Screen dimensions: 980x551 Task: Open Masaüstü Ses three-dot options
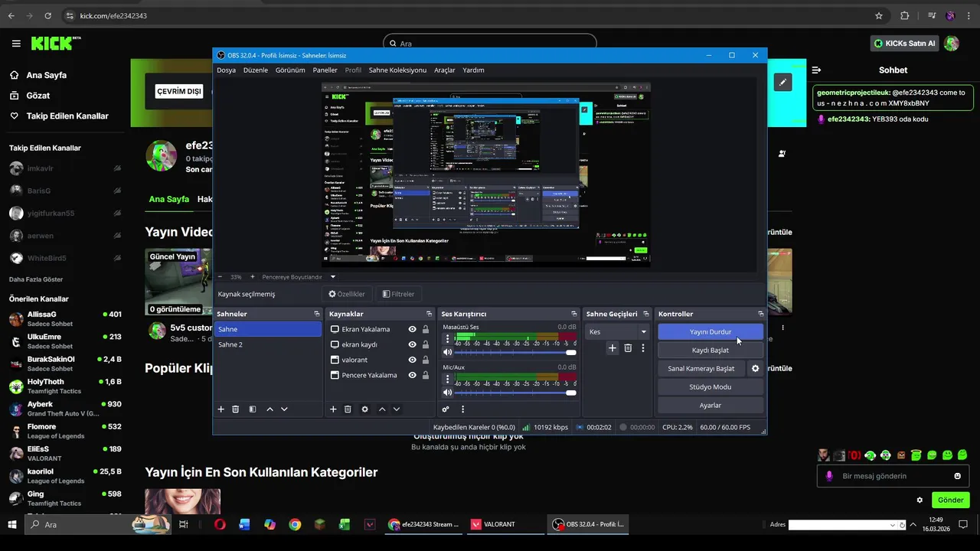[x=448, y=338]
